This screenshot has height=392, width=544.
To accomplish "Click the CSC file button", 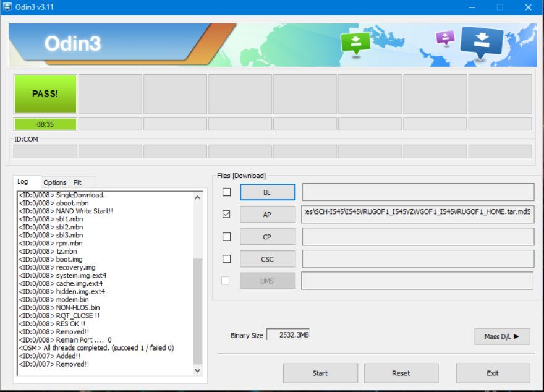I will click(268, 259).
